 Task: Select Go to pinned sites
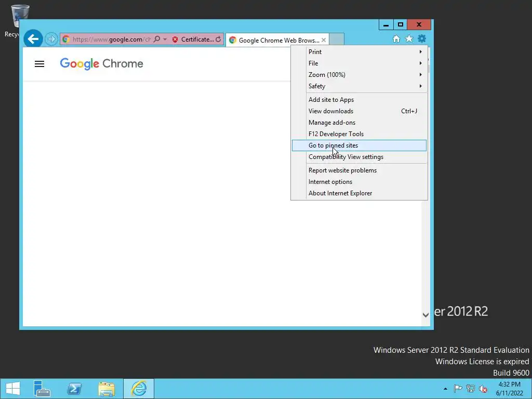click(x=359, y=145)
